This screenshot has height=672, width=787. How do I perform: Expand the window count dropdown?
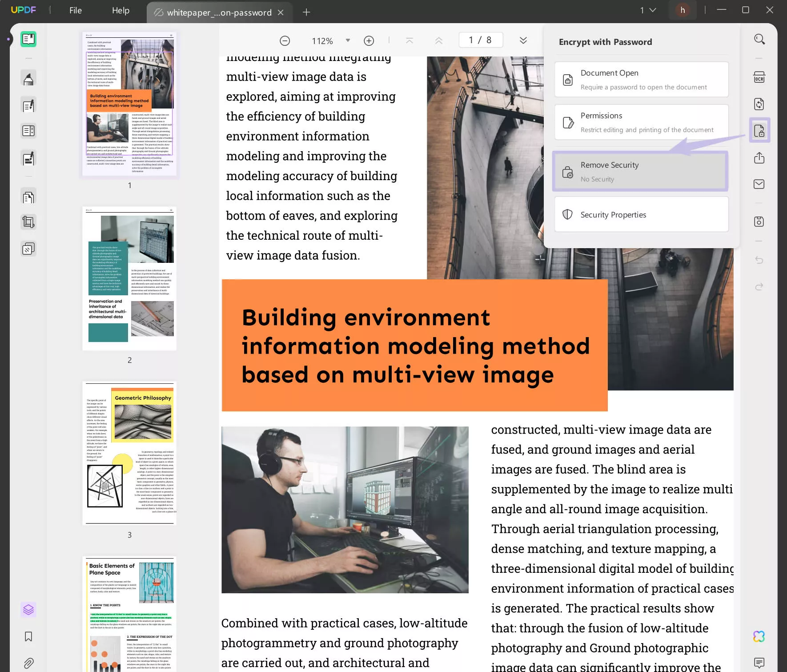click(648, 10)
